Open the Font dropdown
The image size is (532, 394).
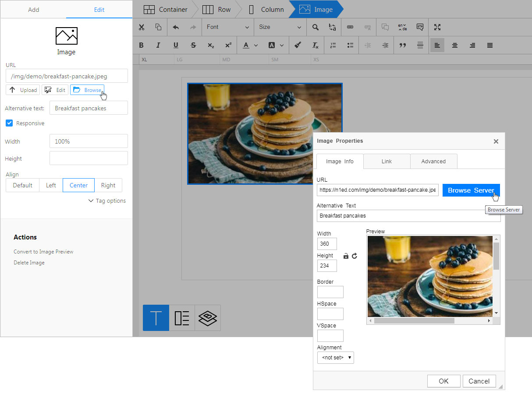click(x=228, y=27)
